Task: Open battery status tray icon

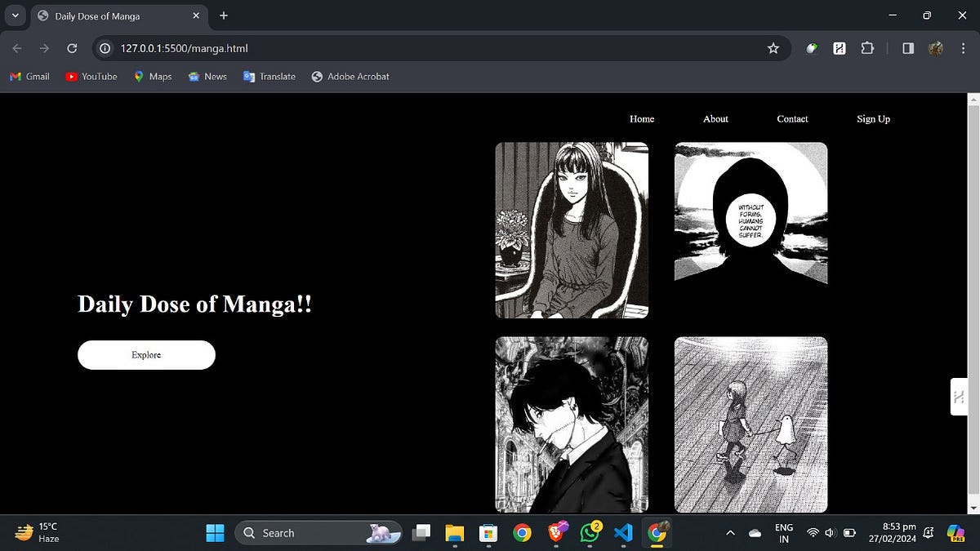Action: click(x=849, y=533)
